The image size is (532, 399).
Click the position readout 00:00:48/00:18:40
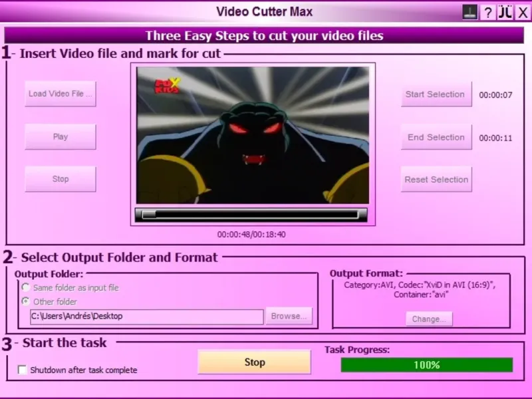point(251,235)
